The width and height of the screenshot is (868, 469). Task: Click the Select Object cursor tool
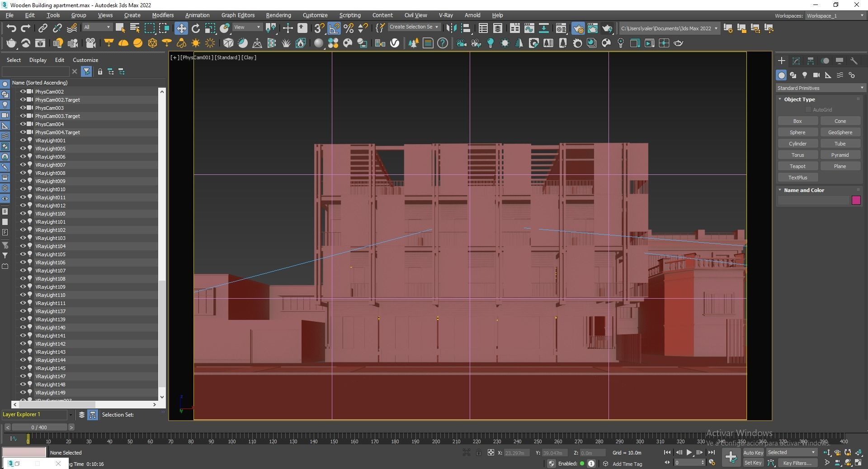pyautogui.click(x=120, y=28)
